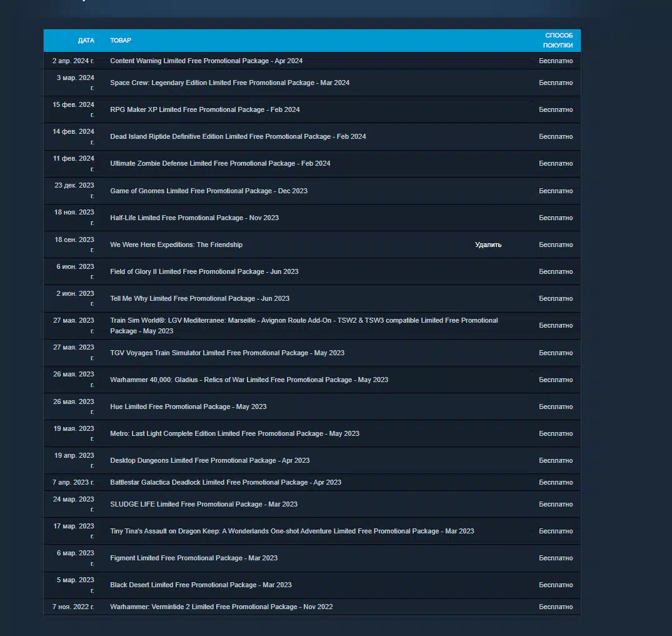Click the date 15 фев. 2024
Viewport: 672px width, 636px height.
tap(73, 110)
